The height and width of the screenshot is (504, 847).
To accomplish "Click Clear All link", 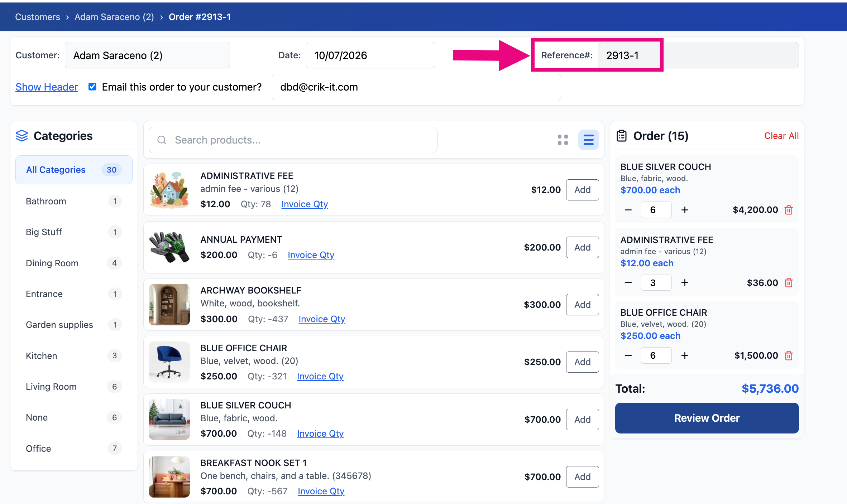I will 781,136.
